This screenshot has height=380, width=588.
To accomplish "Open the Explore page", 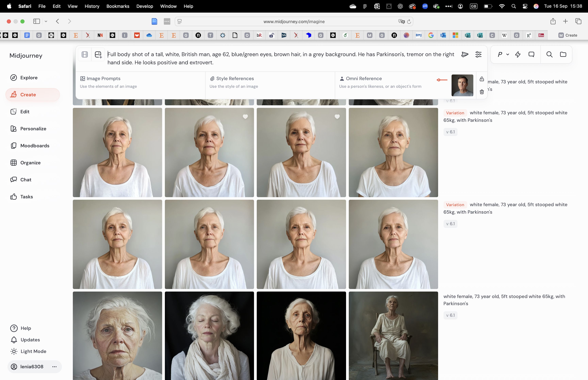I will tap(29, 78).
